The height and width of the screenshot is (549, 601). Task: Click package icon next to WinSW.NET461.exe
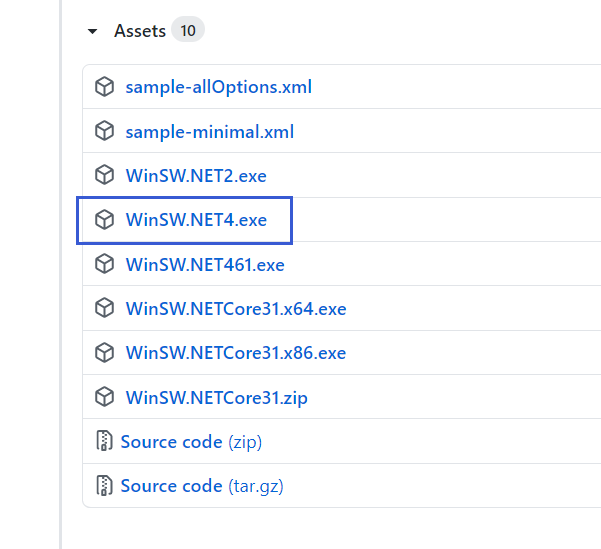tap(104, 264)
